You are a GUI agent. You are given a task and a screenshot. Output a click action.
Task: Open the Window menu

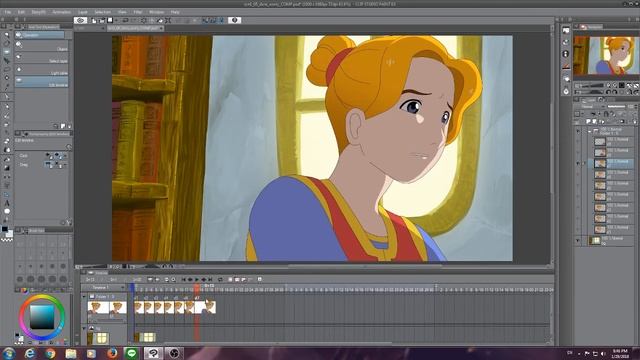[x=156, y=12]
